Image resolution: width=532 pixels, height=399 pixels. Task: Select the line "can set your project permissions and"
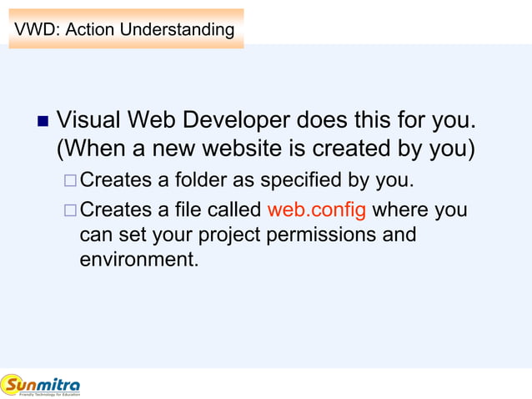click(248, 235)
